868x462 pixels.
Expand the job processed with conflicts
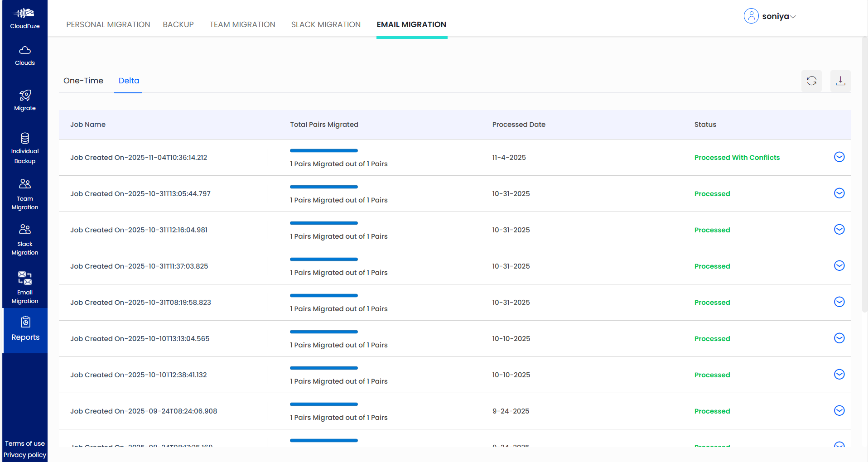pos(839,157)
